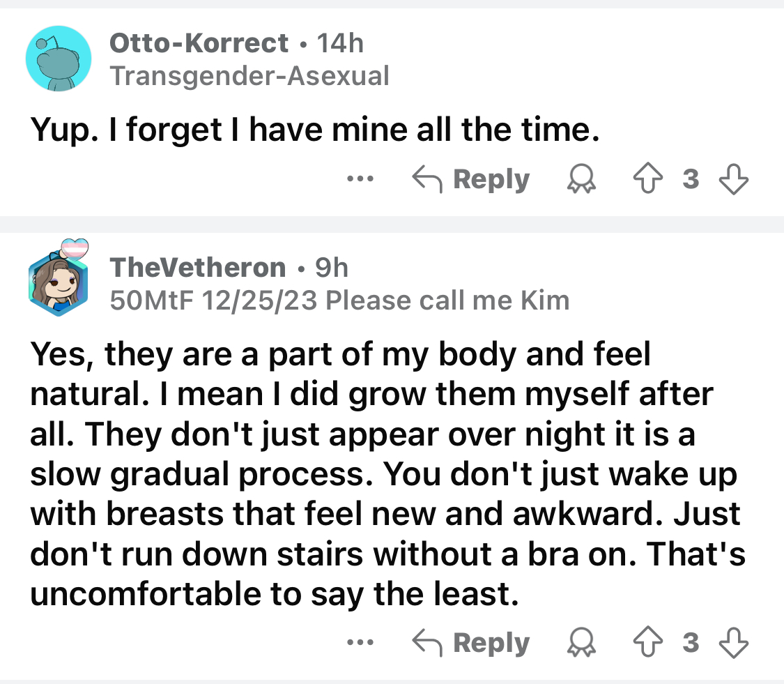Click the '50MtF 12/25/23 Please call me Kim' flair
784x684 pixels.
pos(340,301)
